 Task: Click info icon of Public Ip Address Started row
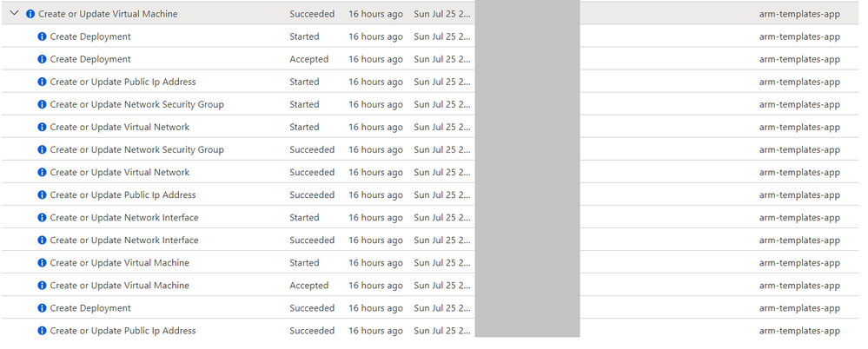point(42,82)
